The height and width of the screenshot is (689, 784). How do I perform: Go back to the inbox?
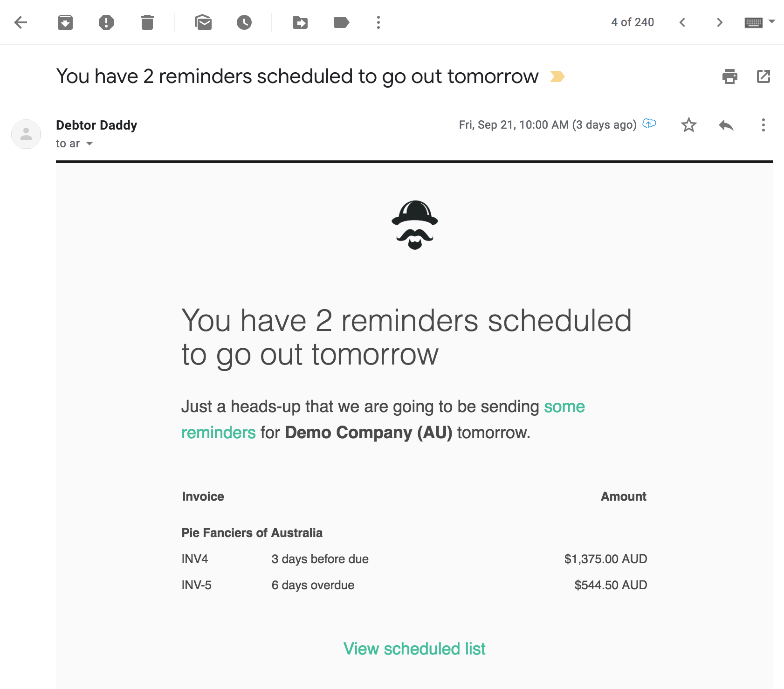tap(21, 22)
